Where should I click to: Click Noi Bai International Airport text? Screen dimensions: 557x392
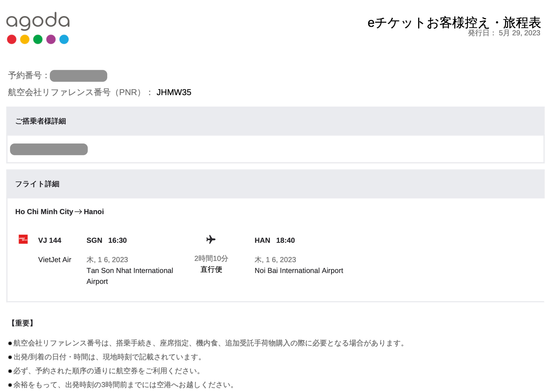pyautogui.click(x=299, y=271)
